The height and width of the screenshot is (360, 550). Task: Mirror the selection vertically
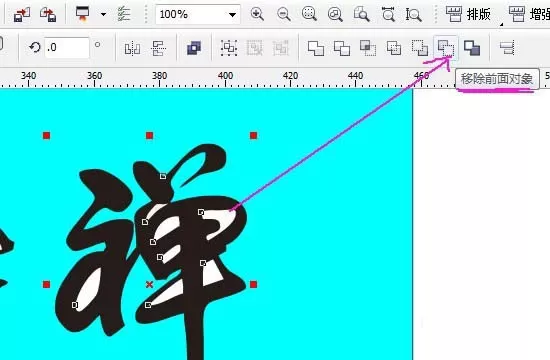click(158, 48)
